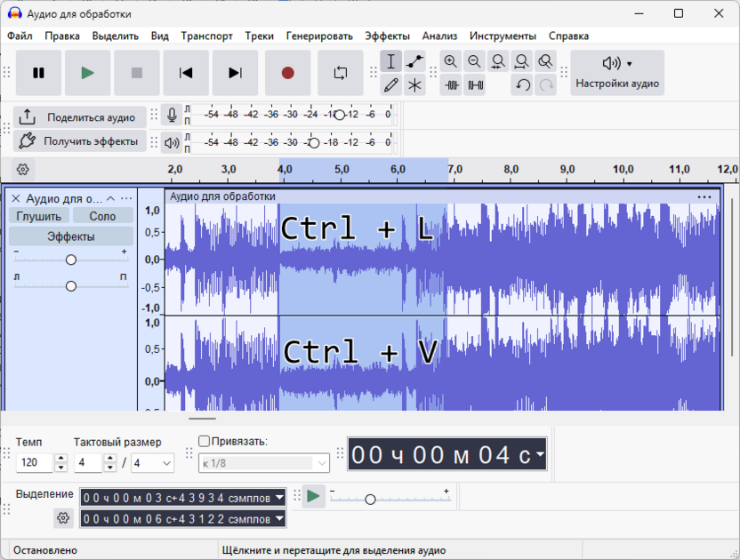
Task: Click the Get Effects button
Action: click(80, 140)
